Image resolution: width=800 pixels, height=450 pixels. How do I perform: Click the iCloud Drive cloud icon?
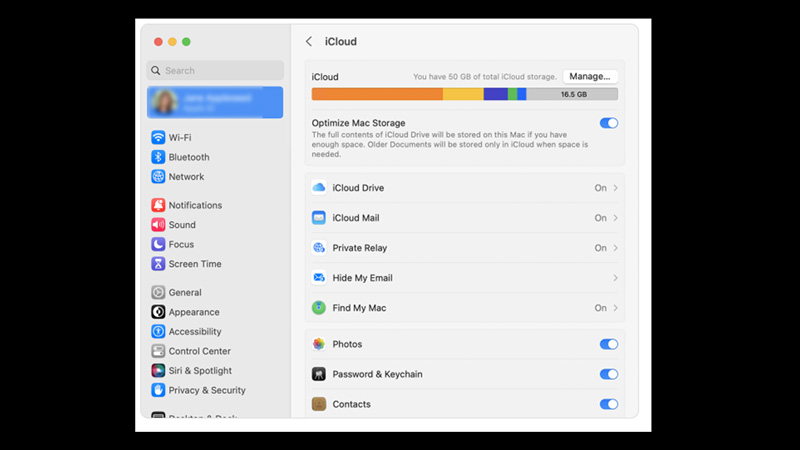[319, 188]
